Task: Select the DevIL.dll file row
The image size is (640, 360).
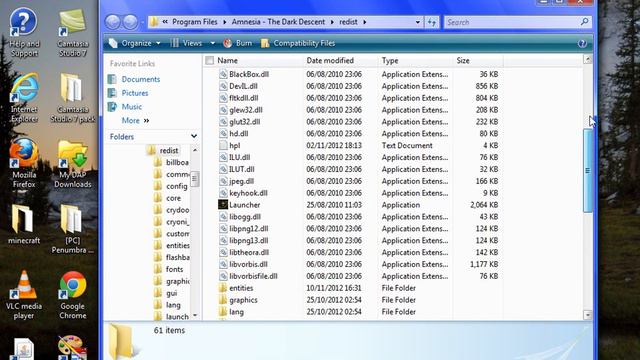Action: pos(358,86)
